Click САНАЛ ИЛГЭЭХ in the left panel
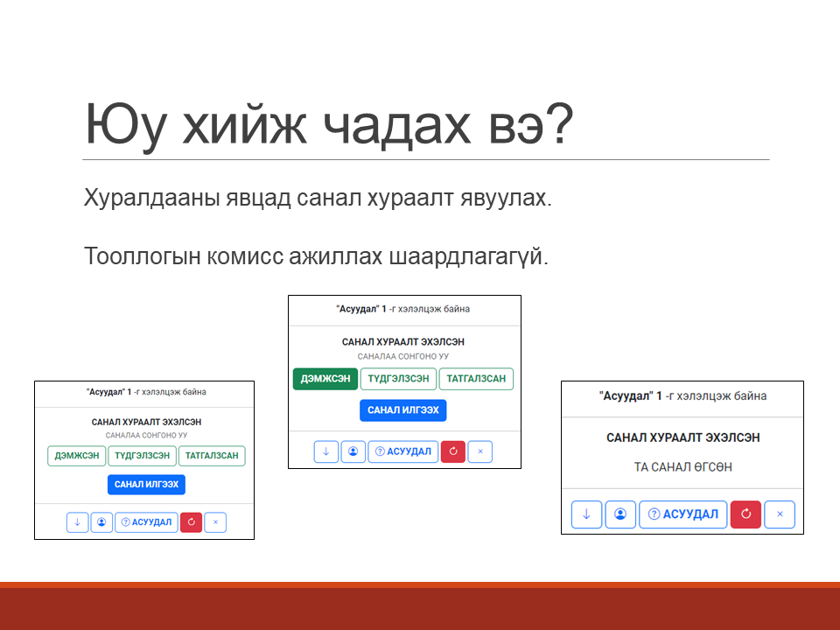This screenshot has width=840, height=630. pos(146,484)
